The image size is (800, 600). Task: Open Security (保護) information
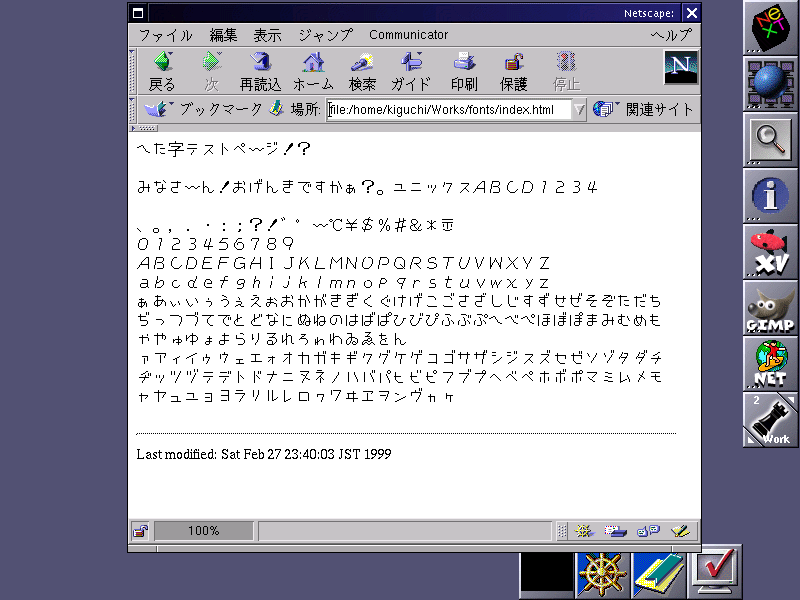[514, 71]
